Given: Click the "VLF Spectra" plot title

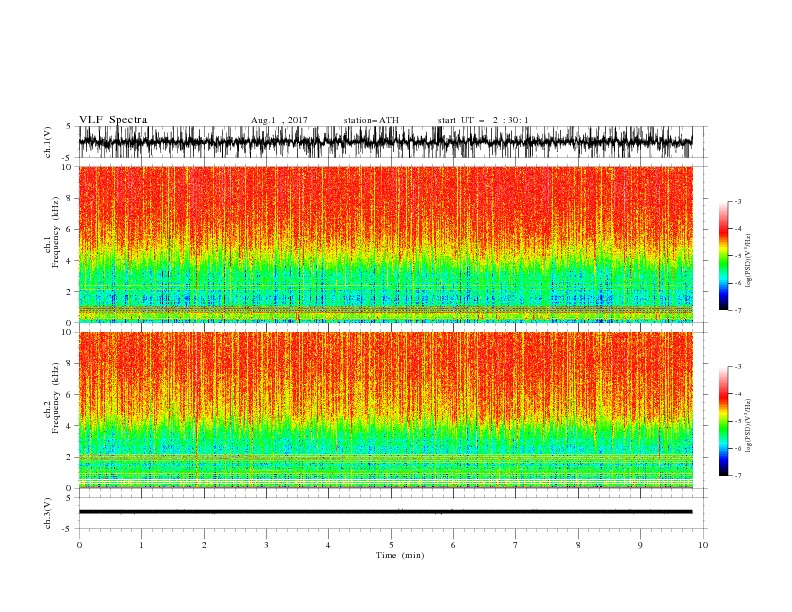Looking at the screenshot, I should pos(113,120).
